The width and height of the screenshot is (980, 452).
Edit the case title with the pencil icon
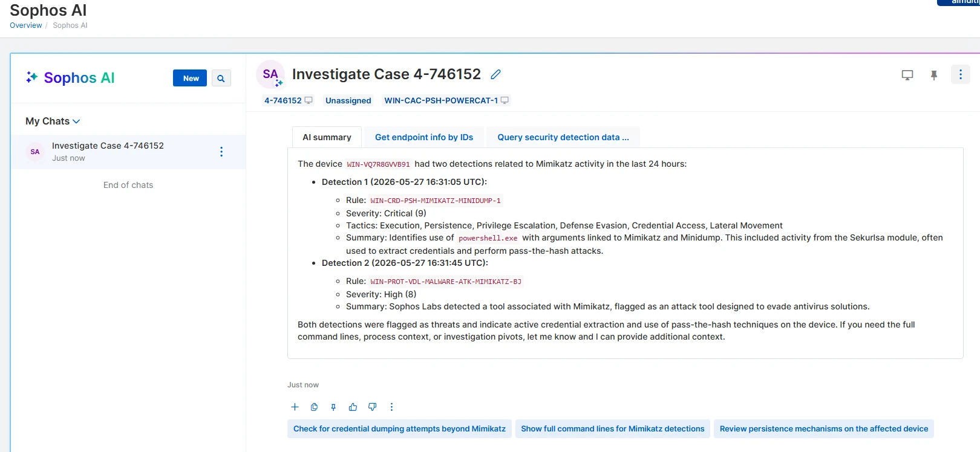tap(495, 74)
